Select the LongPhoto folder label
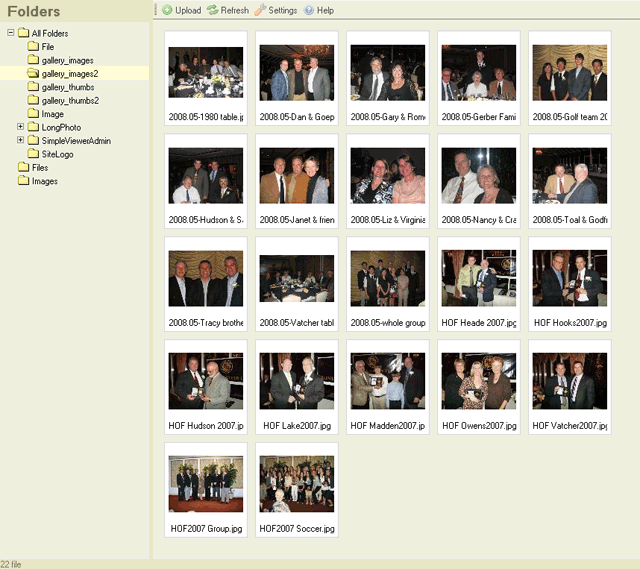640x569 pixels. coord(61,128)
